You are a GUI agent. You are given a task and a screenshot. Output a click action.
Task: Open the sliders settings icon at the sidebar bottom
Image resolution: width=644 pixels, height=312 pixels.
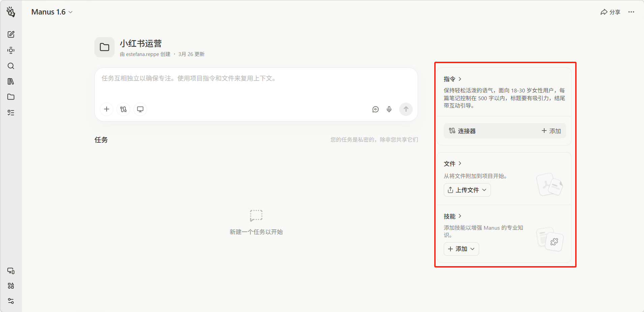click(11, 301)
